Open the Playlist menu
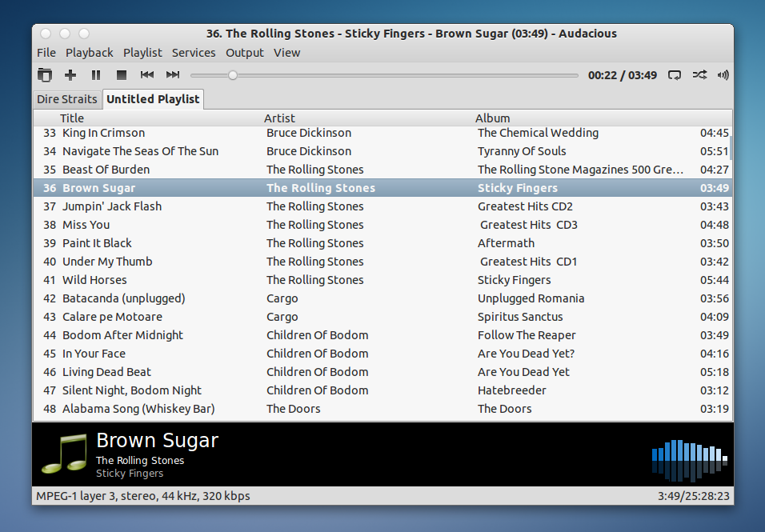 click(142, 53)
